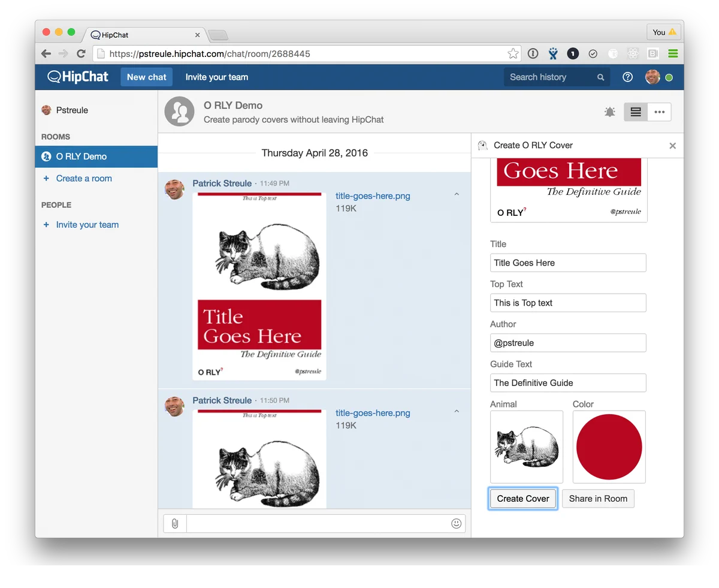The height and width of the screenshot is (588, 719).
Task: Click the browser back arrow
Action: pos(46,53)
